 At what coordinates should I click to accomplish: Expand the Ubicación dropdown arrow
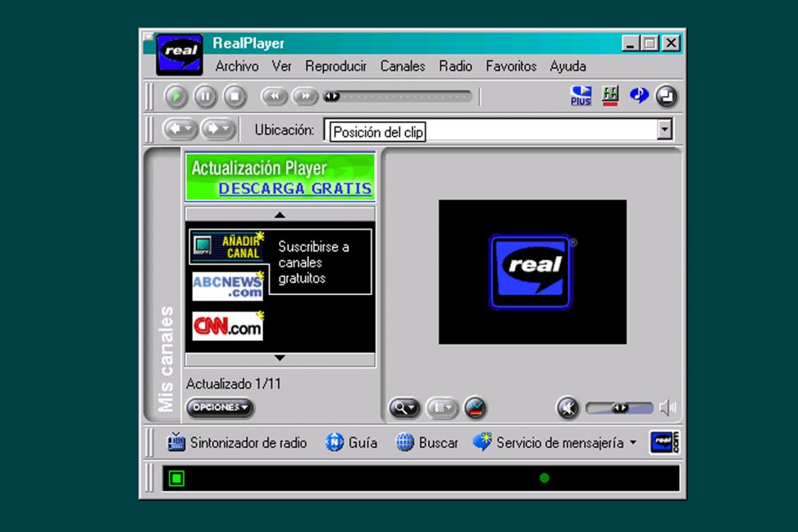[x=664, y=130]
